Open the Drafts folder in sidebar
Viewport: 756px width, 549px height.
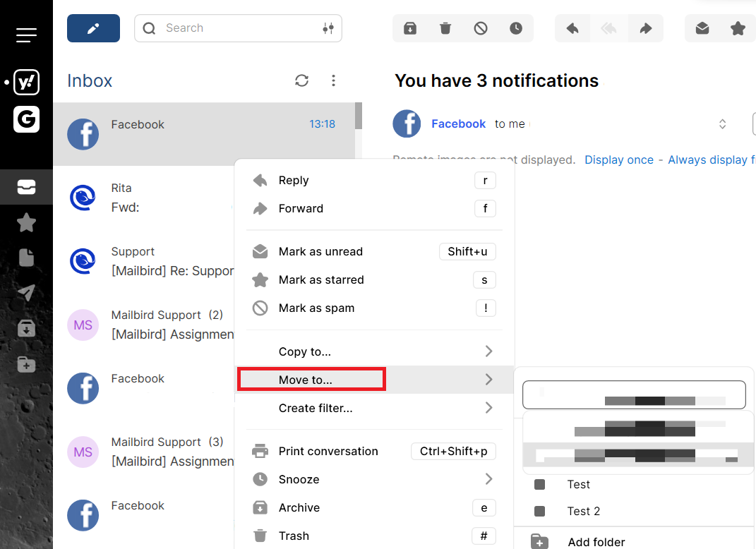coord(26,258)
